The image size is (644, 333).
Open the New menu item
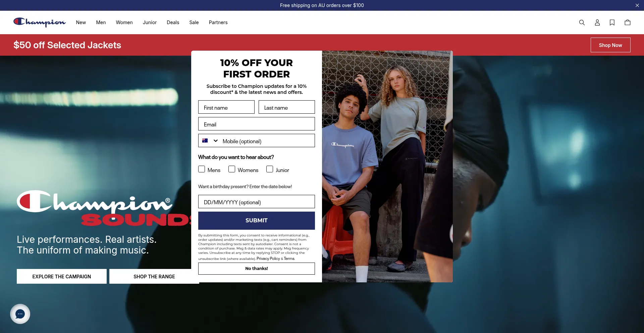tap(81, 22)
